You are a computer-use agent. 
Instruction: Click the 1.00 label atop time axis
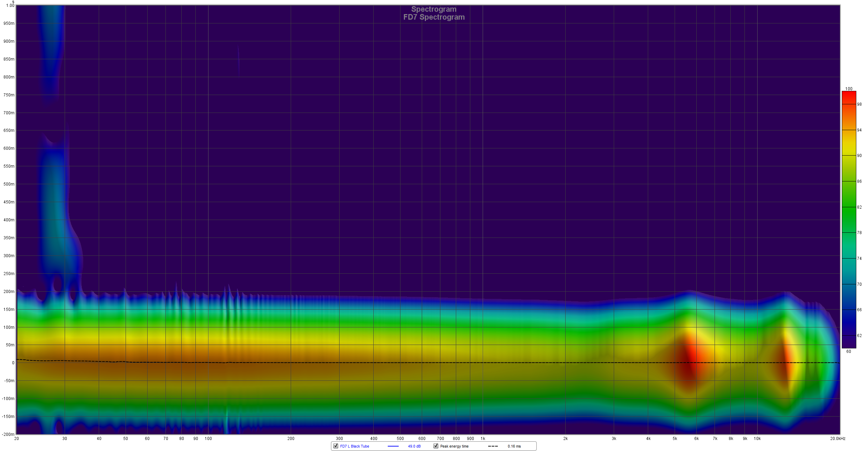10,6
